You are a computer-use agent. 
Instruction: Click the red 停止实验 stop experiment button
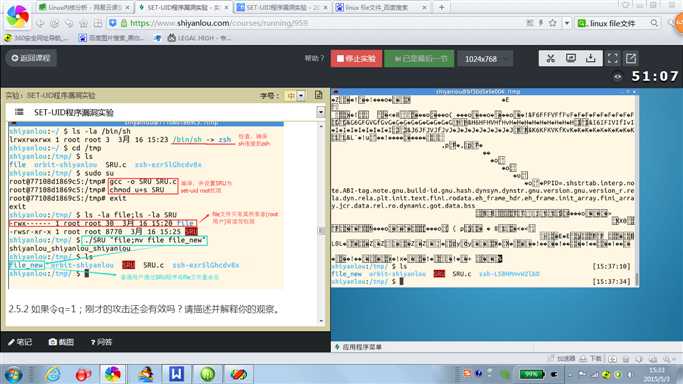coord(356,58)
